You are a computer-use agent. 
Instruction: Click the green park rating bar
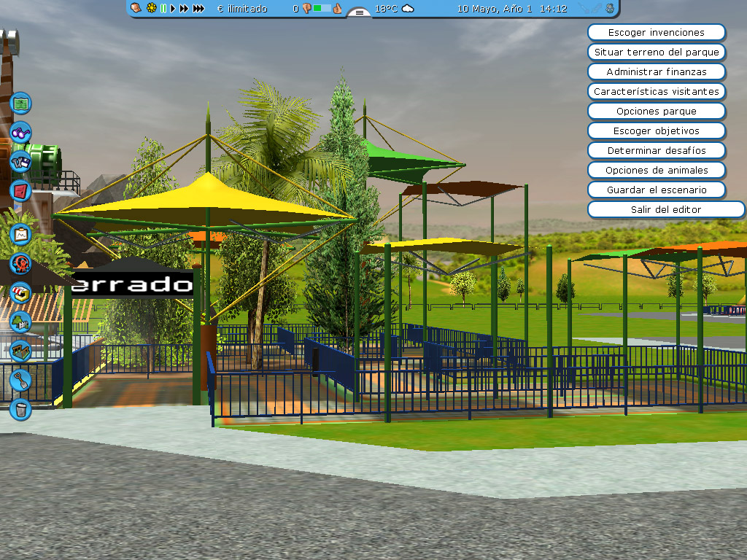(x=322, y=8)
